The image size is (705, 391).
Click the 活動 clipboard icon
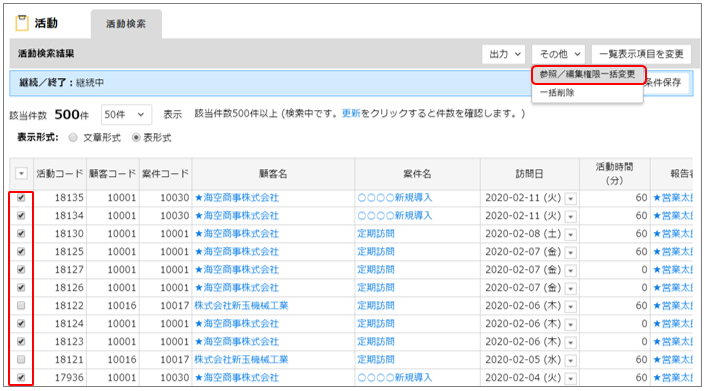pos(22,23)
